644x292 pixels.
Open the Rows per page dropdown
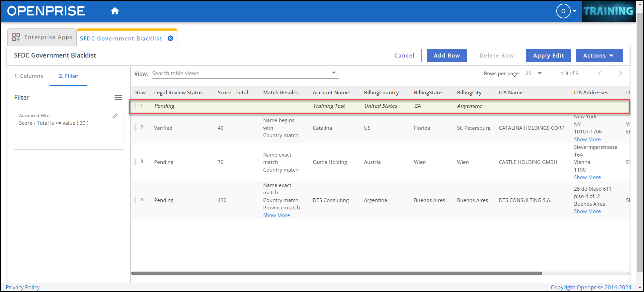[x=535, y=74]
